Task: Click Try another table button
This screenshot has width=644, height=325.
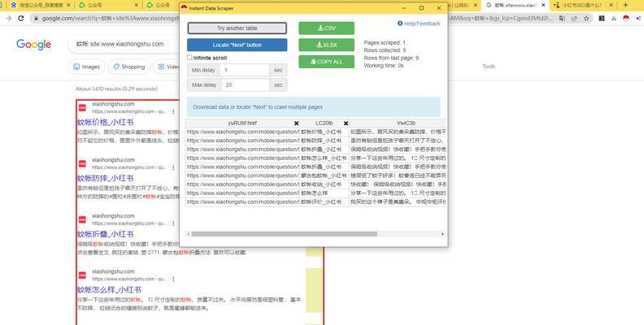Action: coord(237,28)
